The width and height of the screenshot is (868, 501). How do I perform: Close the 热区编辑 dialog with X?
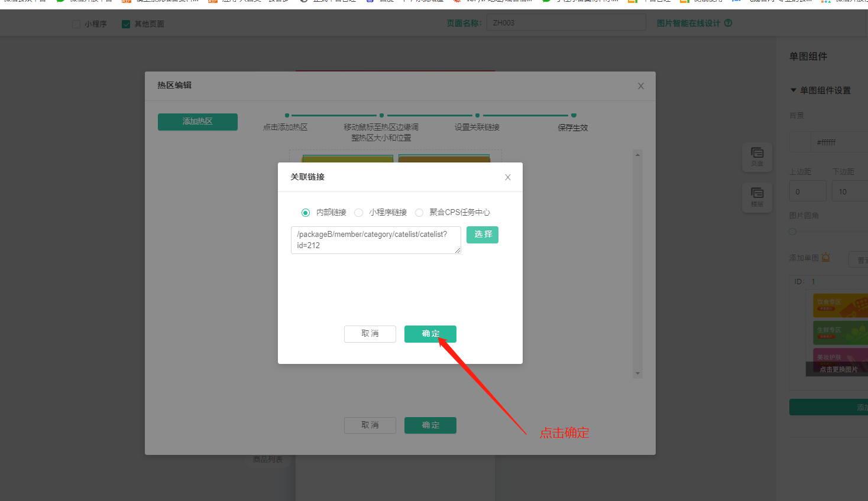click(x=640, y=86)
